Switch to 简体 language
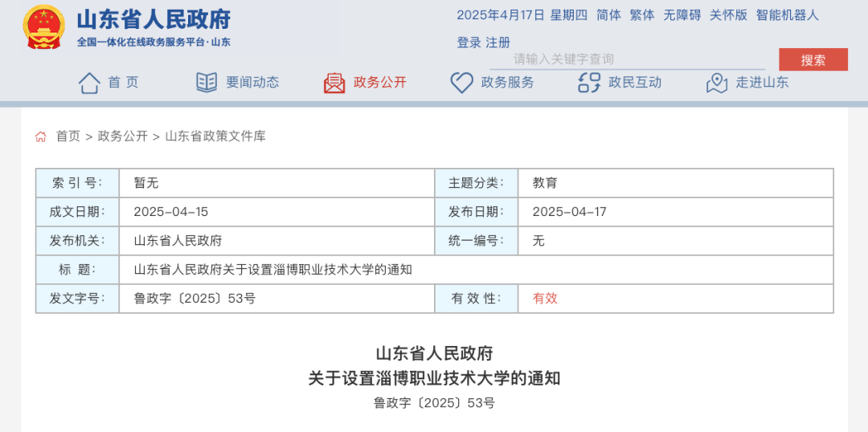The width and height of the screenshot is (868, 432). pyautogui.click(x=608, y=15)
